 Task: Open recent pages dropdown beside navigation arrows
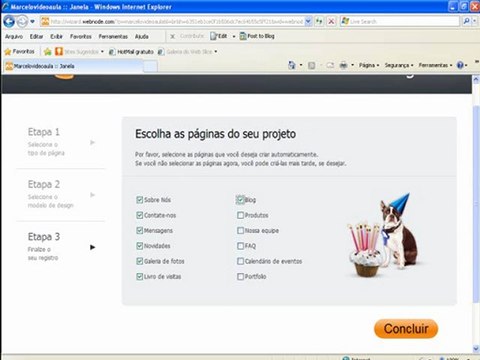[32, 22]
